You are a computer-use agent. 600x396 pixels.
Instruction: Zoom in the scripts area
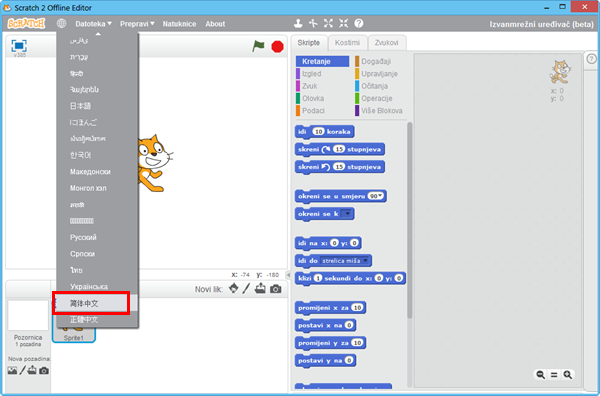coord(568,375)
